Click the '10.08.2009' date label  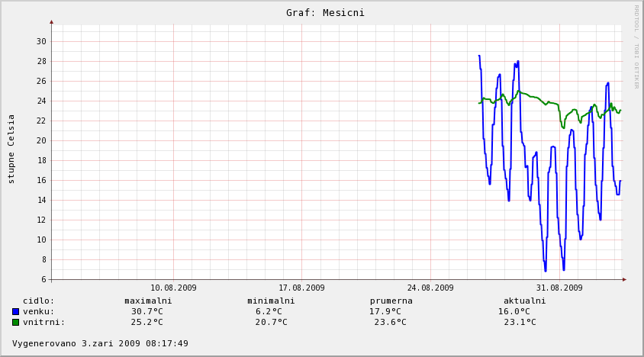pos(173,288)
